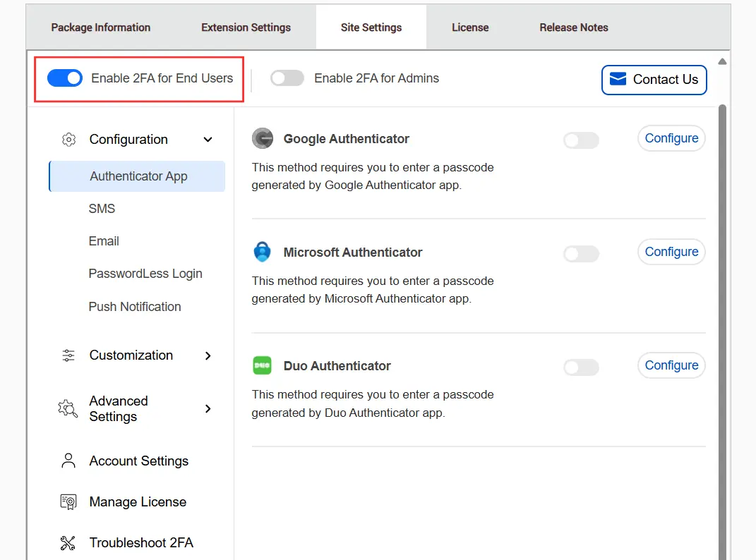The width and height of the screenshot is (756, 560).
Task: Enable the Google Authenticator toggle
Action: coord(582,140)
